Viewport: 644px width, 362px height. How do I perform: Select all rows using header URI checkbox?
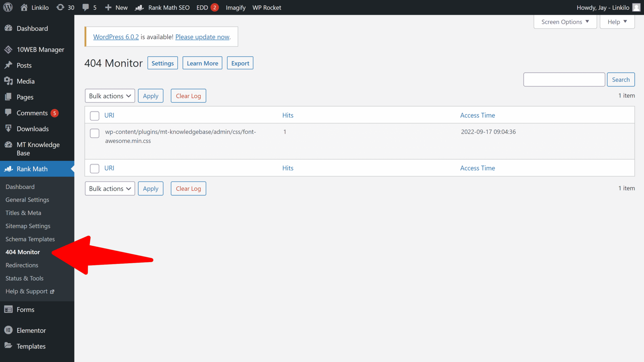(95, 116)
